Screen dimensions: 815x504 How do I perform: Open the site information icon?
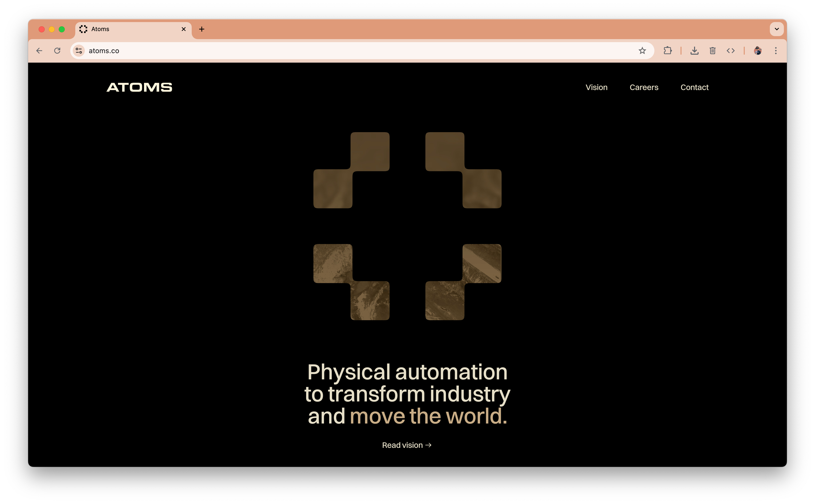tap(79, 51)
